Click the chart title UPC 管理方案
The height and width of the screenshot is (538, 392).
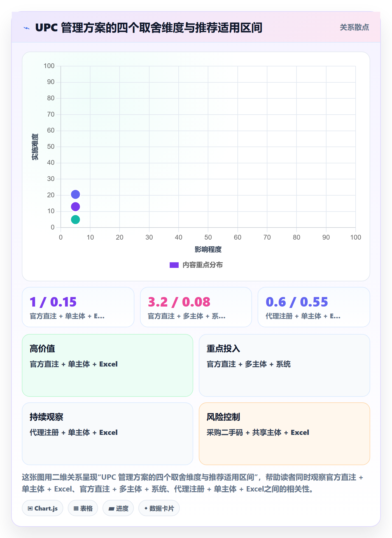pos(149,28)
